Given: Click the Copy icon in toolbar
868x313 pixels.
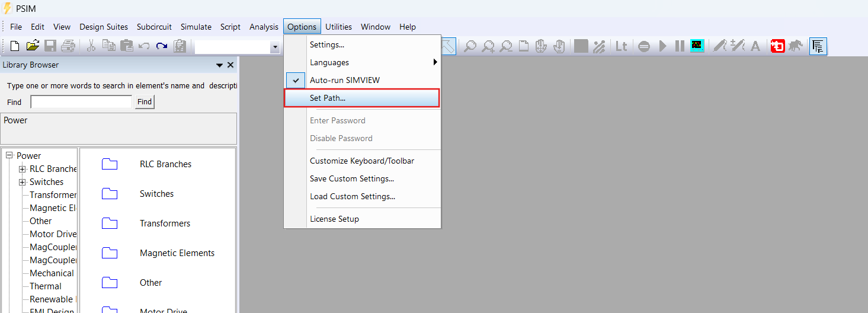Looking at the screenshot, I should coord(109,46).
